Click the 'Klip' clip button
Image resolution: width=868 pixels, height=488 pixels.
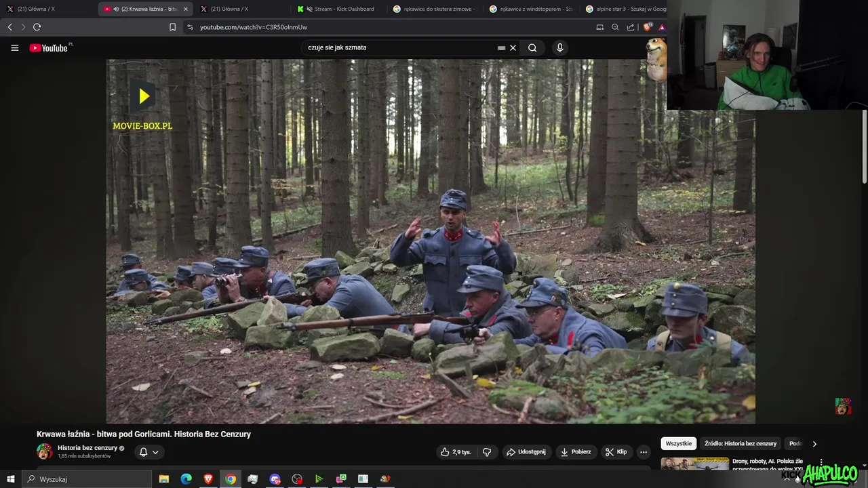[616, 452]
